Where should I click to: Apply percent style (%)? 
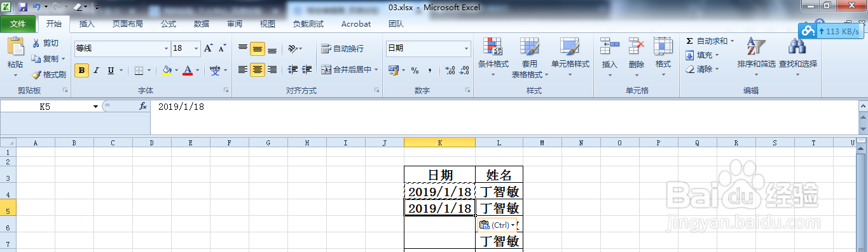point(415,70)
